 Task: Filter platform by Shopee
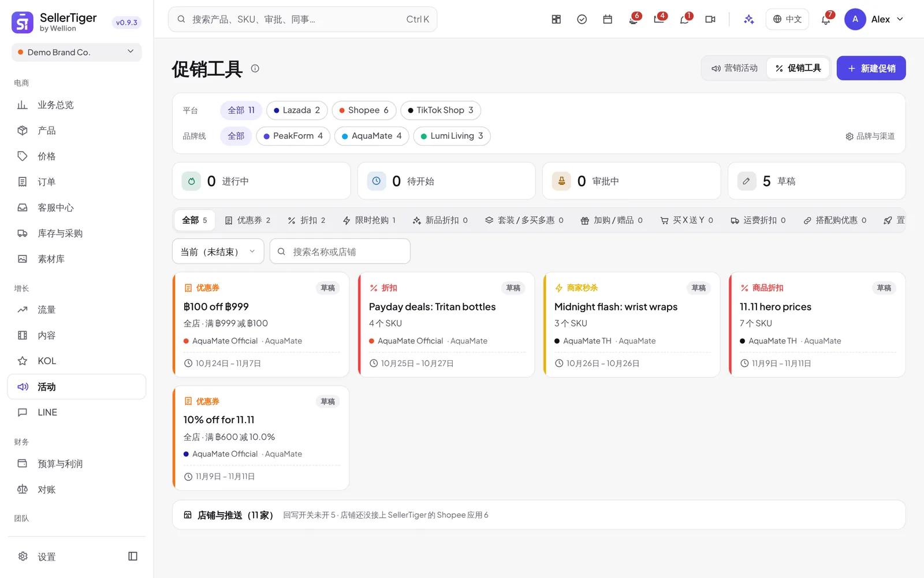coord(364,110)
